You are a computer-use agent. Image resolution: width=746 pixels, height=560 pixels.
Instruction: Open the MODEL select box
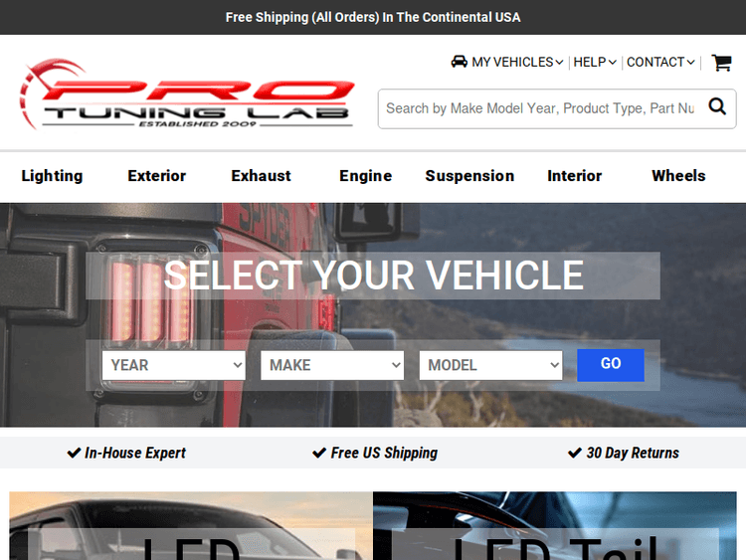tap(490, 365)
